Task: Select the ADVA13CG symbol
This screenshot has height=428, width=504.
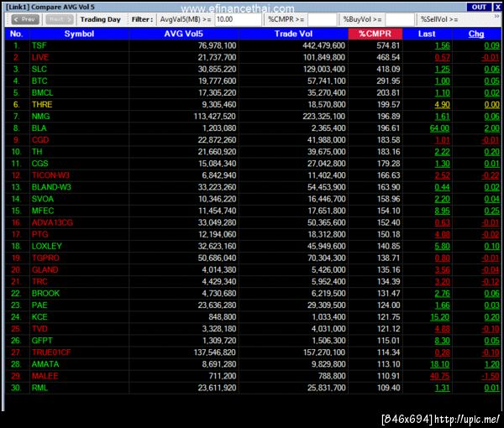Action: click(x=52, y=222)
